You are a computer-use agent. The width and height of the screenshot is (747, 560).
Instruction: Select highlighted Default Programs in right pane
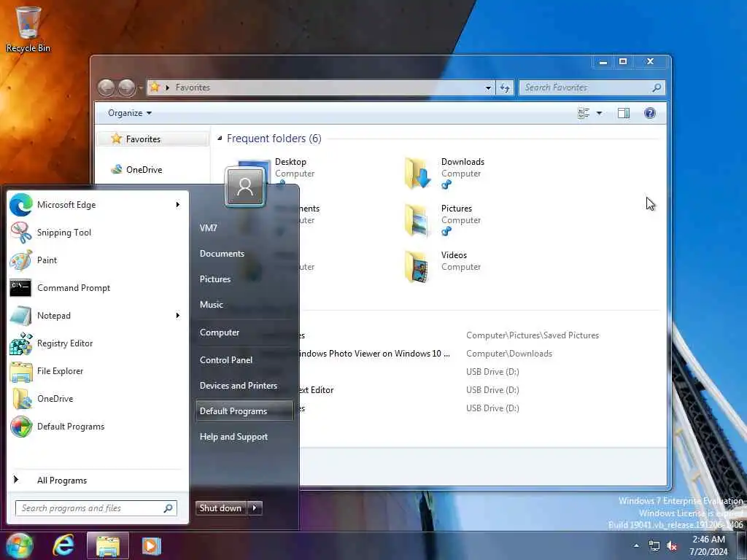click(x=244, y=411)
